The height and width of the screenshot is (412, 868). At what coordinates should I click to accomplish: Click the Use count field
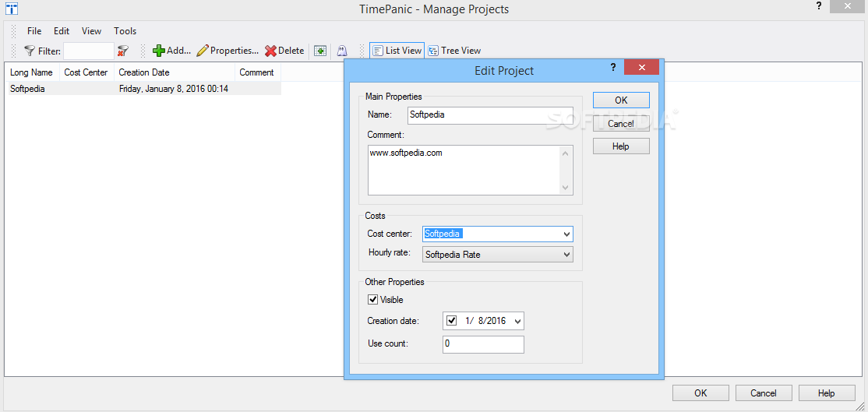tap(483, 344)
